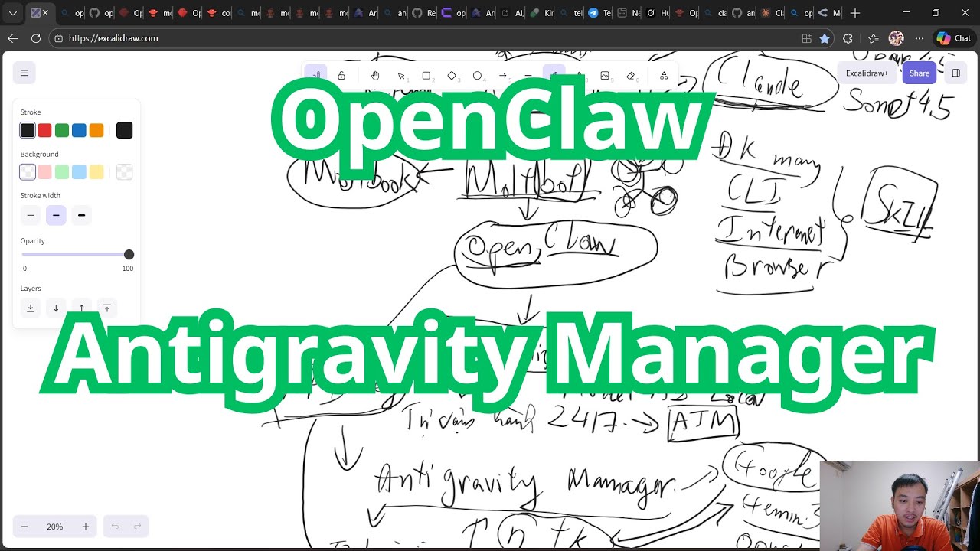Switch to the "Kir" browser tab
Image resolution: width=980 pixels, height=551 pixels.
tap(541, 13)
